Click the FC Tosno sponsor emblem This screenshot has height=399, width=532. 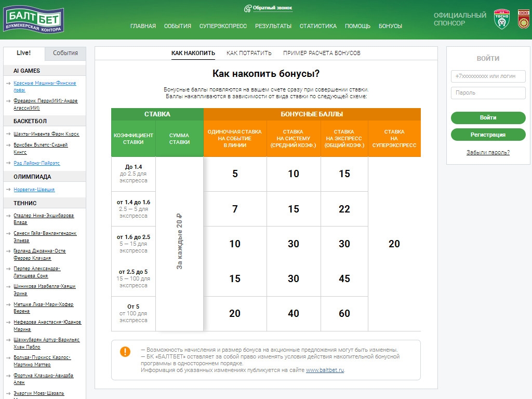click(x=500, y=19)
